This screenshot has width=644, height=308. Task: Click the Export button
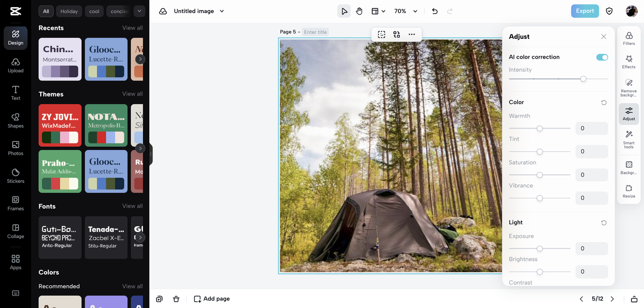pos(585,10)
